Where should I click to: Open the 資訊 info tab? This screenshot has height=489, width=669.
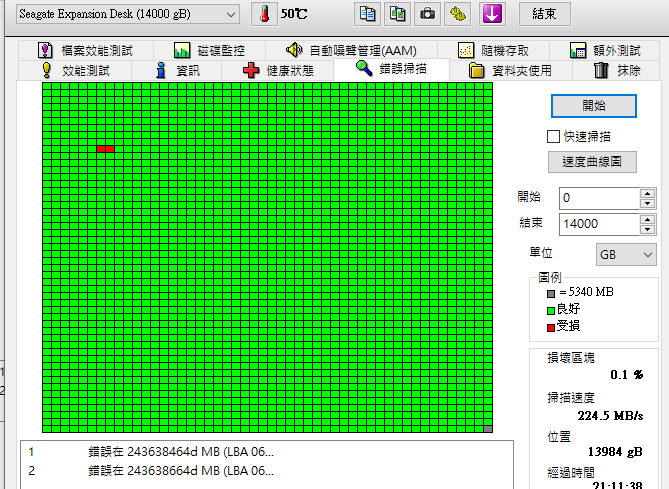click(177, 70)
